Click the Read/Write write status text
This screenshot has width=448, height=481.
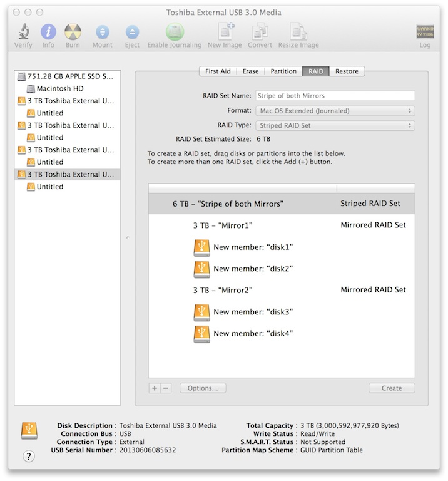317,434
